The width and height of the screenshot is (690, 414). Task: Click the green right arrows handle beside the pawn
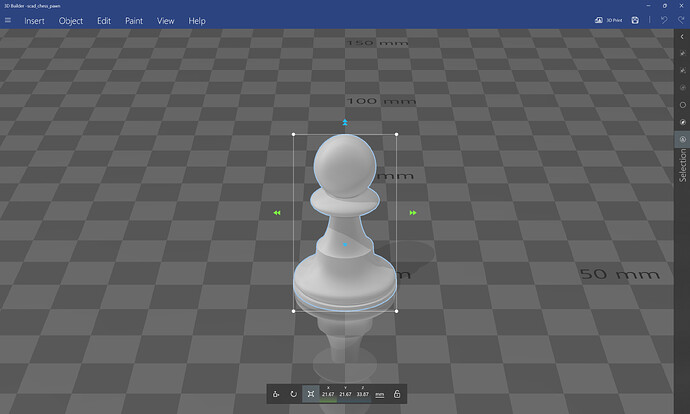point(412,212)
